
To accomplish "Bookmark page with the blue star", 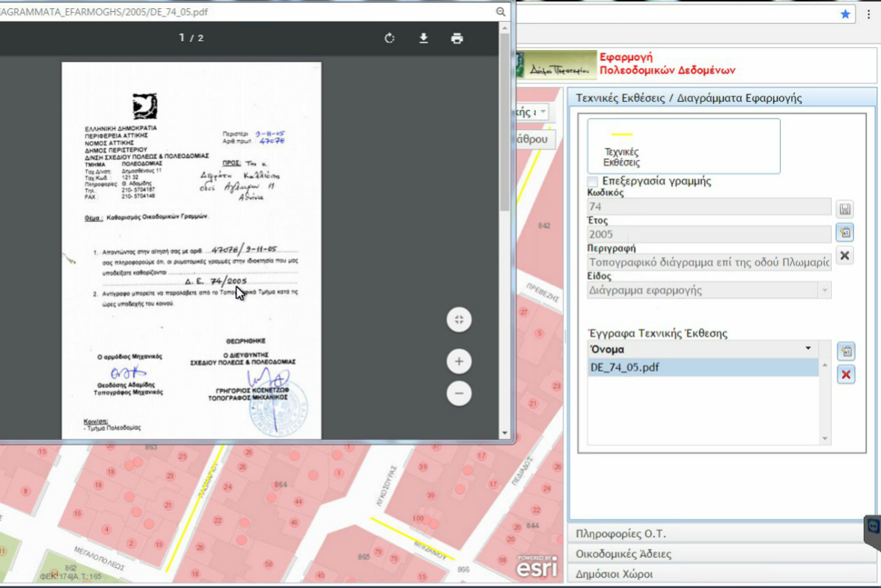I will click(x=845, y=13).
